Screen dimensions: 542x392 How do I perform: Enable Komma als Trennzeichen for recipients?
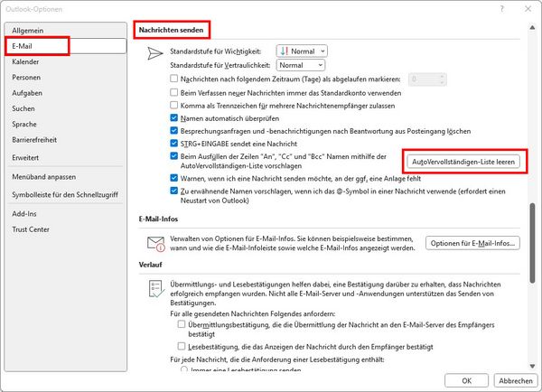click(x=173, y=105)
